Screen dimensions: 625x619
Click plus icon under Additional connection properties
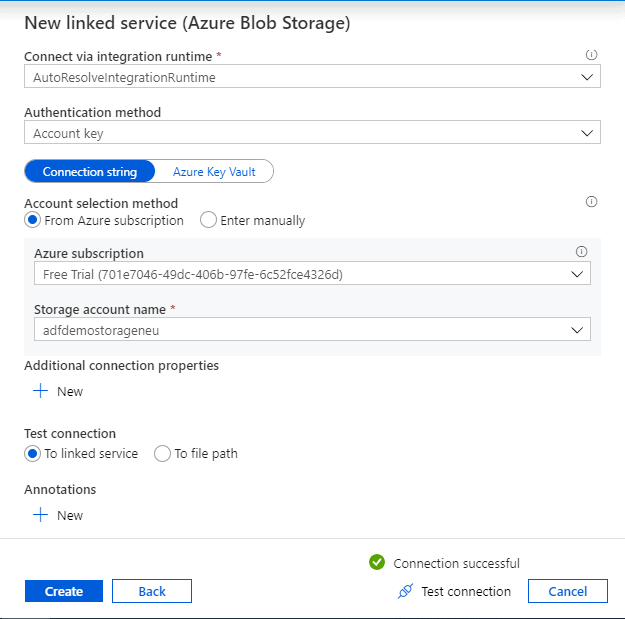41,391
